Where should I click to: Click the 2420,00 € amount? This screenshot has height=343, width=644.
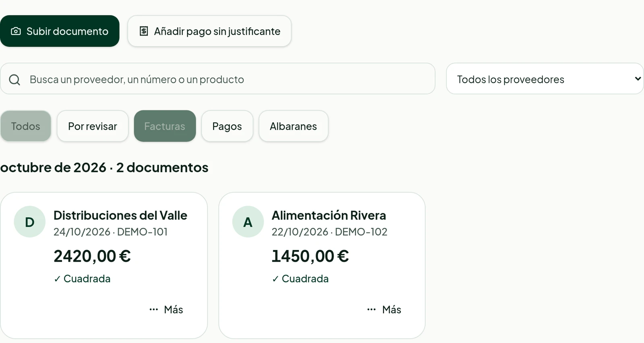92,256
